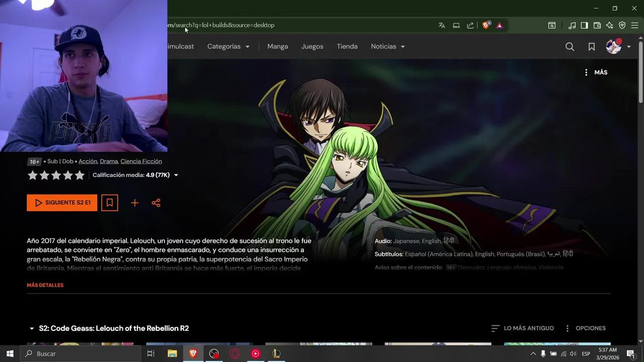This screenshot has width=644, height=362.
Task: Rate the series with the fifth star
Action: click(79, 175)
